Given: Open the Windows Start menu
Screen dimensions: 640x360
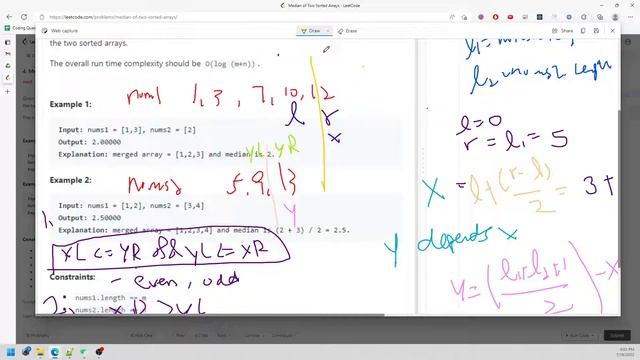Looking at the screenshot, I should (x=11, y=352).
